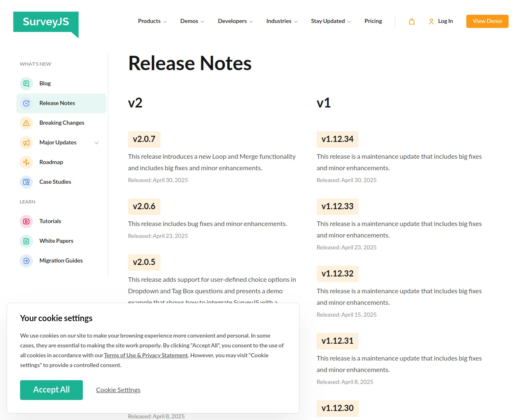Click the Case Studies icon
The height and width of the screenshot is (420, 525).
click(x=26, y=182)
